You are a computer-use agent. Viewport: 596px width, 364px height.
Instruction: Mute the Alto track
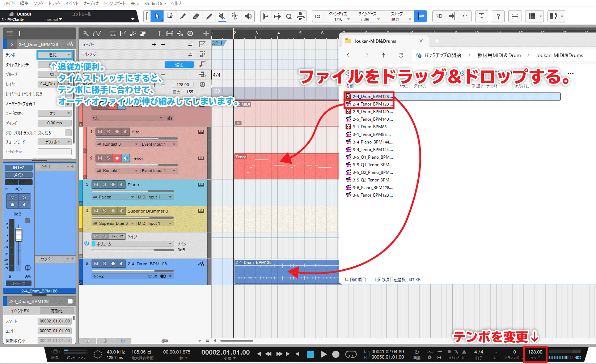coord(100,132)
